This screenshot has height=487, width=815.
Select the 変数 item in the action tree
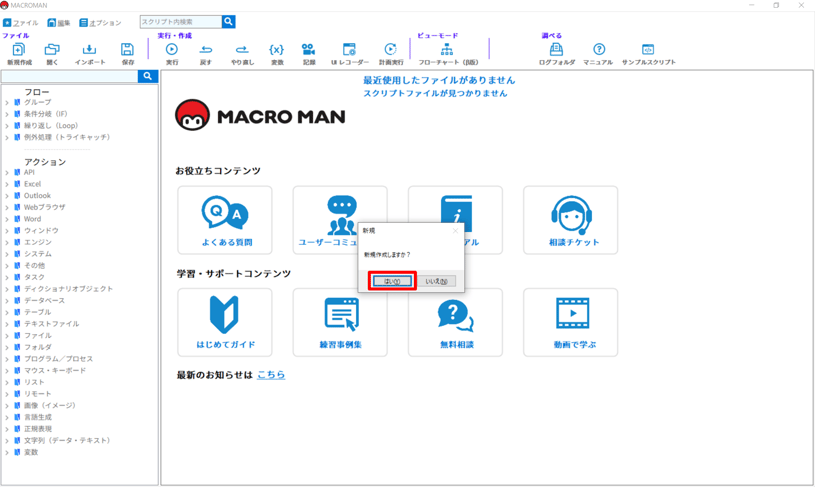point(31,452)
